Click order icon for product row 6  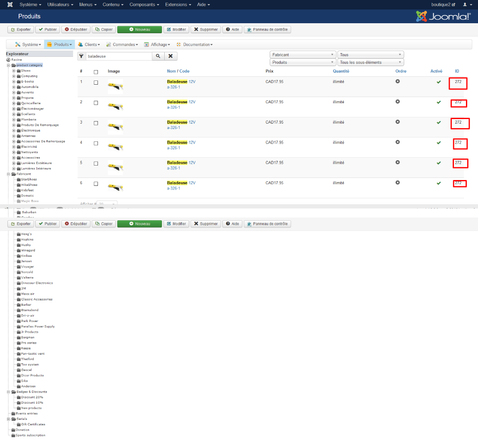coord(398,183)
